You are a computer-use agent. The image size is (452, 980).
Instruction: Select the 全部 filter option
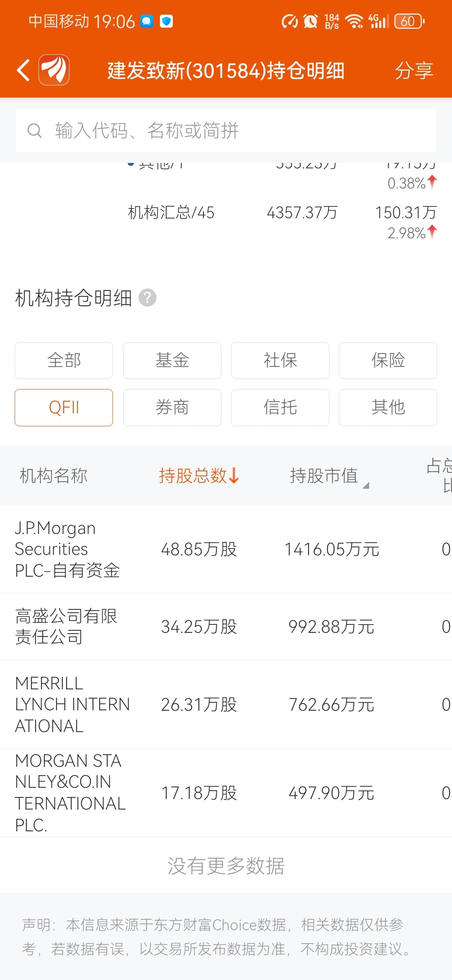pos(64,361)
